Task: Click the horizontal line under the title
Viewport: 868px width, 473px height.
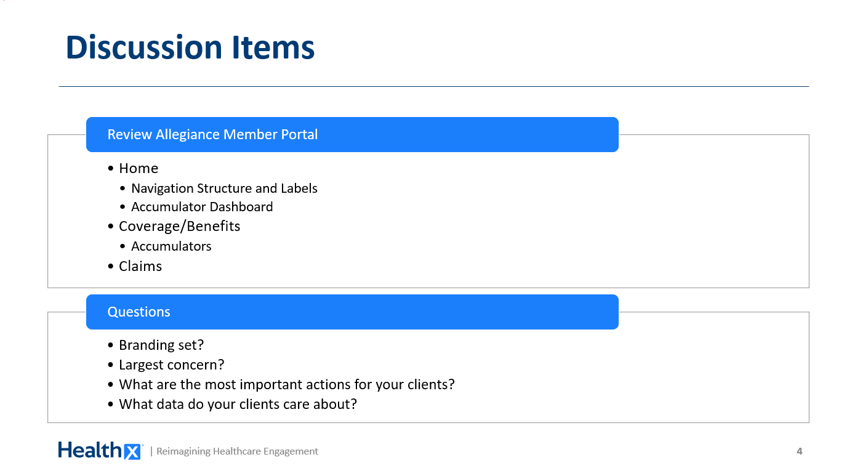Action: click(x=434, y=86)
